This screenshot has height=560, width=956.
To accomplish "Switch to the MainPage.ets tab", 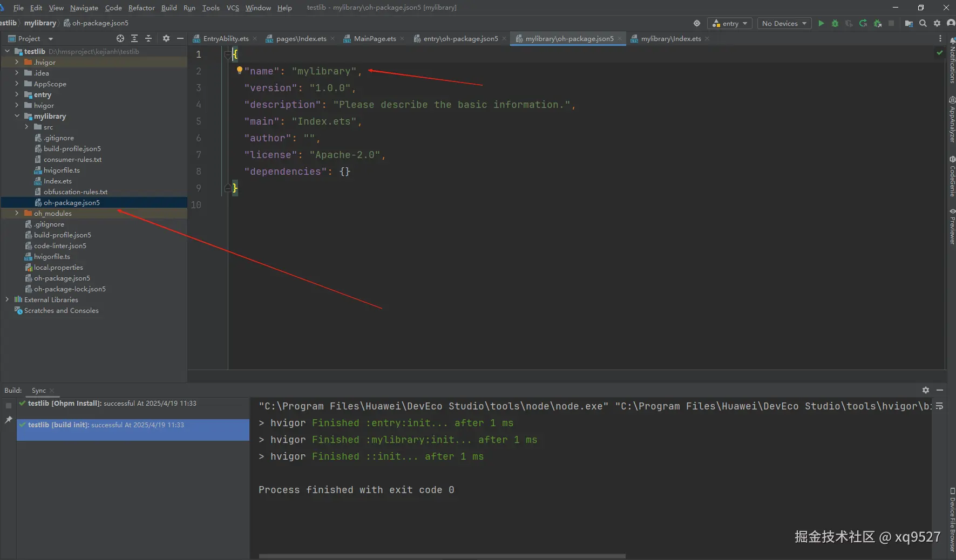I will (x=375, y=38).
